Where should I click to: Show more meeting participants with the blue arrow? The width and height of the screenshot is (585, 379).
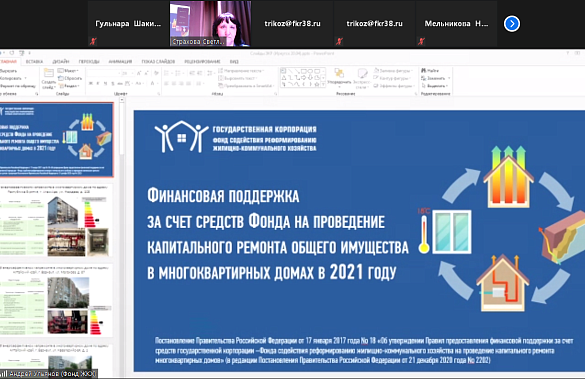pyautogui.click(x=512, y=24)
